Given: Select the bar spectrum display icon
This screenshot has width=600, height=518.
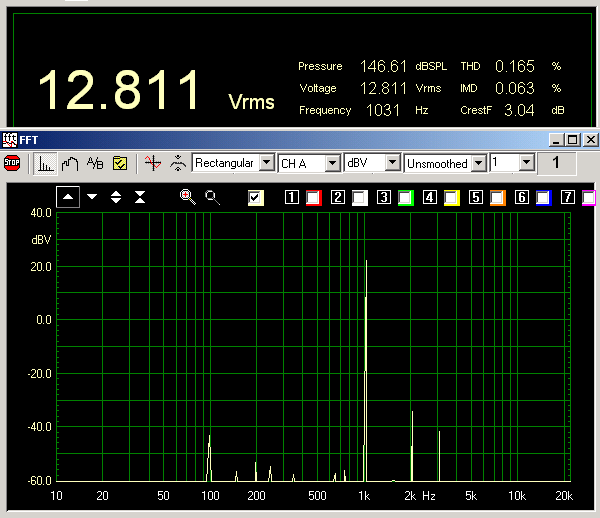Looking at the screenshot, I should pos(46,162).
